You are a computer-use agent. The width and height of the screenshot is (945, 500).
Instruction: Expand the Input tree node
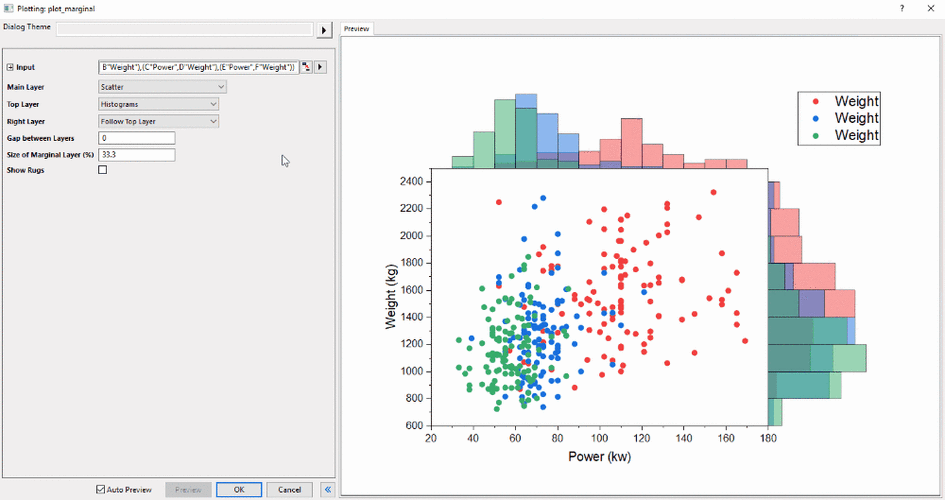point(10,67)
